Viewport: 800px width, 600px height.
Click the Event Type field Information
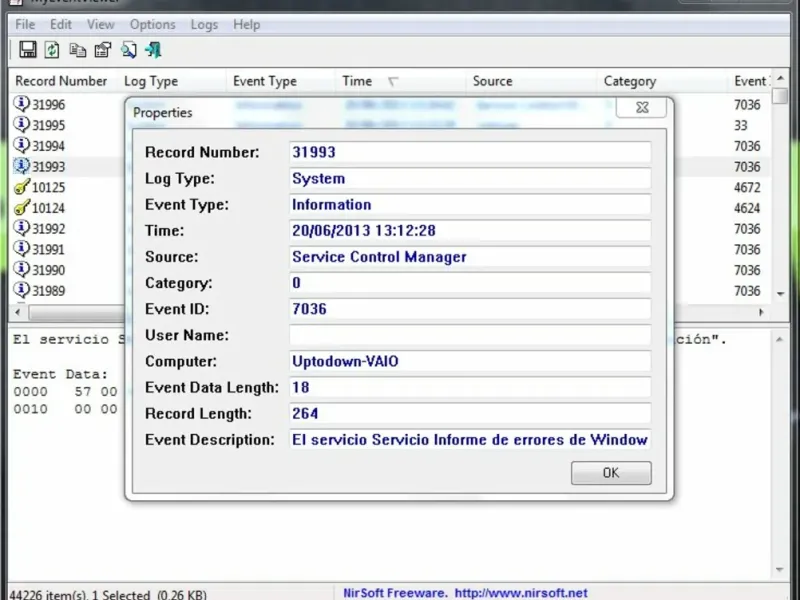click(470, 205)
